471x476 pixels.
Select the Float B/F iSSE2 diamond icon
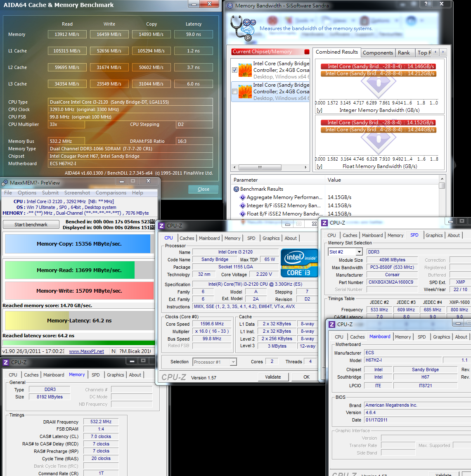coord(242,214)
